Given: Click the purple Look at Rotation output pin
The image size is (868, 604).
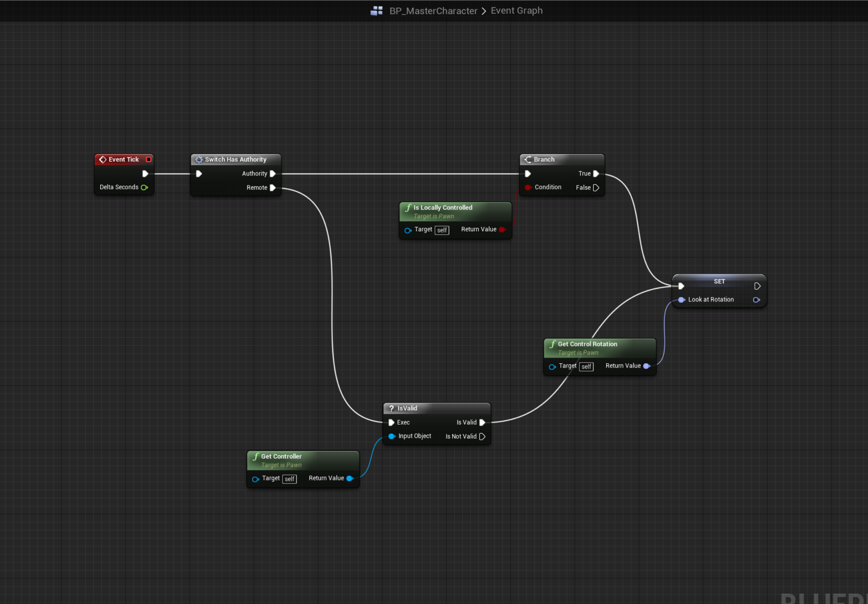Looking at the screenshot, I should pos(756,300).
